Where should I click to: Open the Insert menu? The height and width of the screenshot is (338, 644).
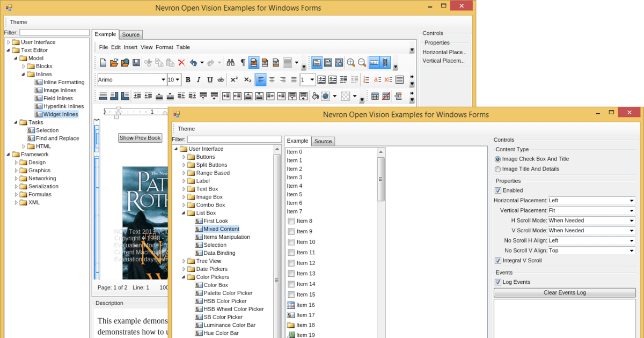tap(130, 47)
